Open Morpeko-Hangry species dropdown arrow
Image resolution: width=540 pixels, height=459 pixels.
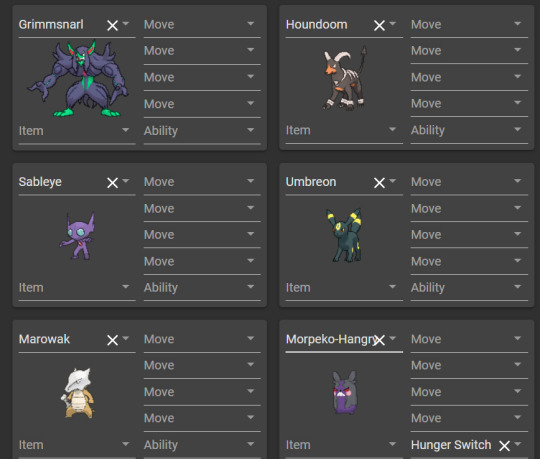[393, 338]
